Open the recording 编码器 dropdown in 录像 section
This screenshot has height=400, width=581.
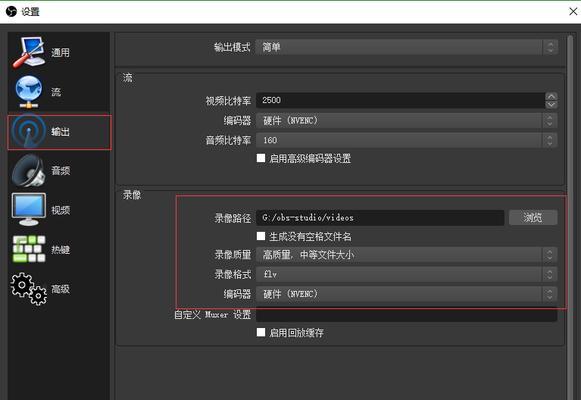click(406, 294)
